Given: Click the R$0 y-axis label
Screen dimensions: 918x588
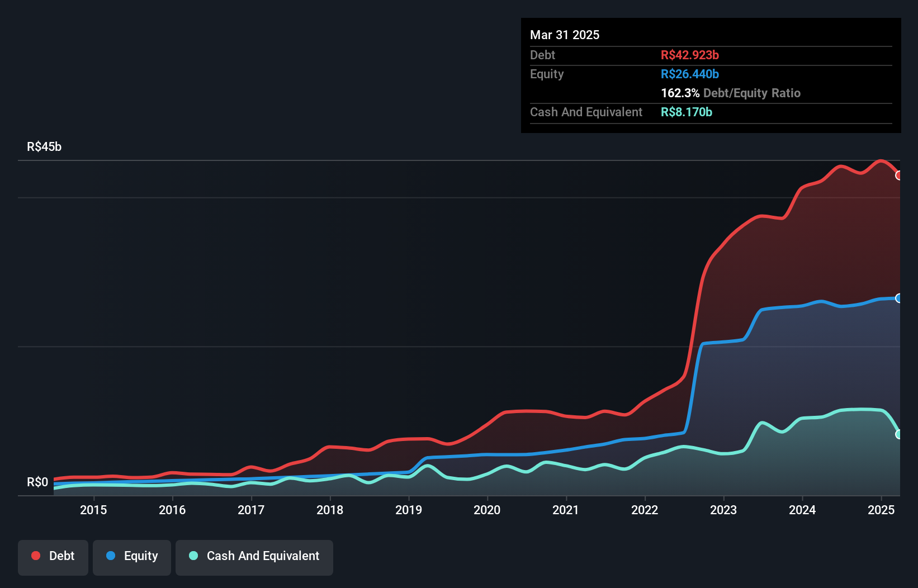Looking at the screenshot, I should [x=37, y=482].
